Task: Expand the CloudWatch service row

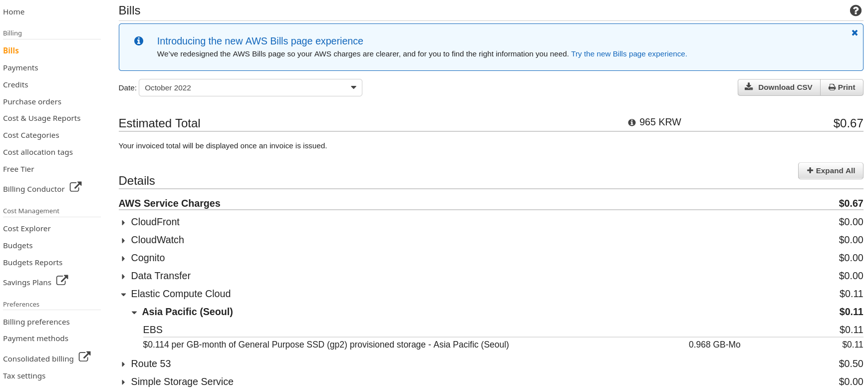Action: point(123,240)
